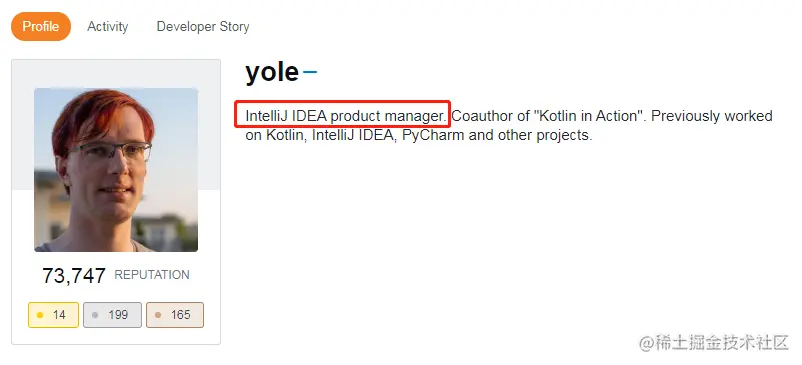802x365 pixels.
Task: Click the user's profile avatar photo
Action: 116,170
